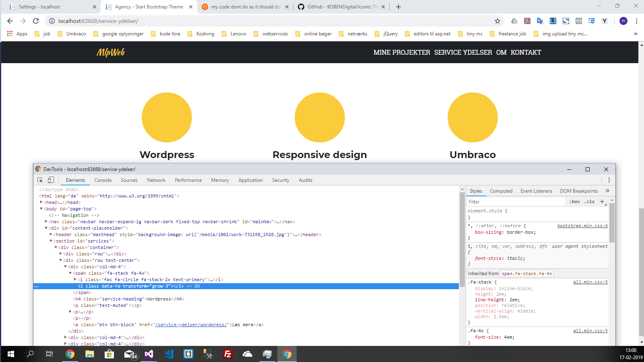Open Visual Studio from the taskbar

tap(149, 354)
